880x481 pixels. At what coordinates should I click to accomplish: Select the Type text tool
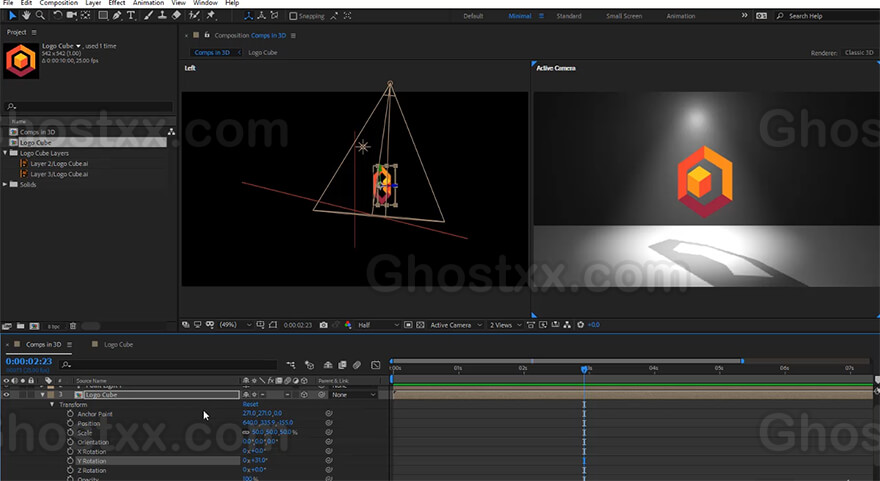131,16
